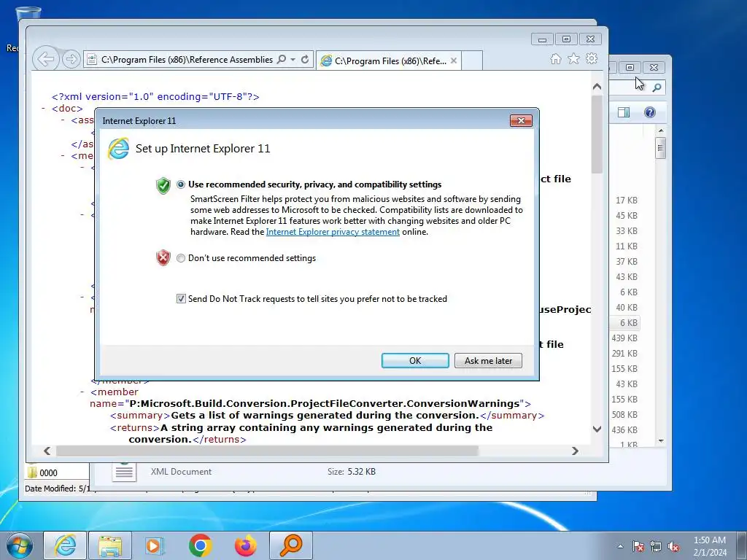Open Favorites star icon
This screenshot has height=560, width=747.
click(573, 58)
